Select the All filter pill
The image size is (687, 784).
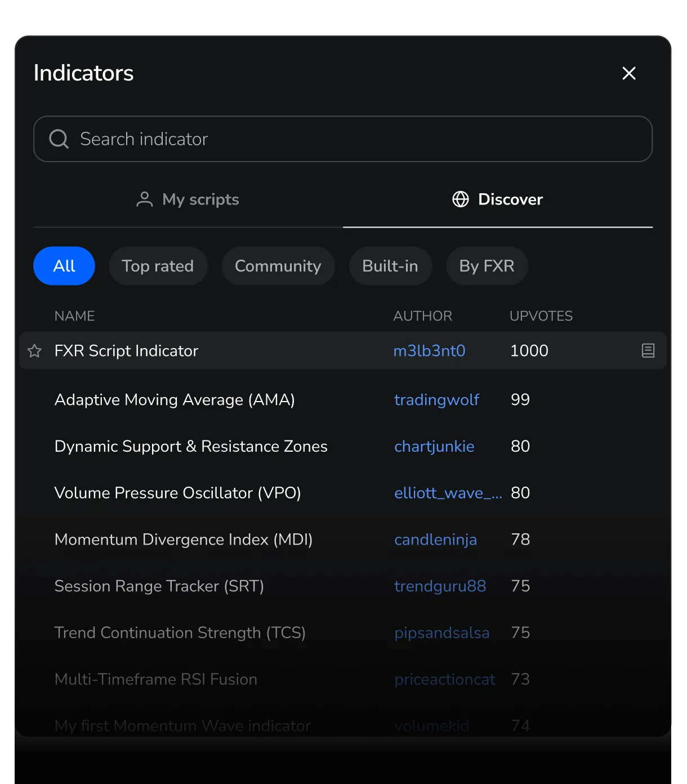pyautogui.click(x=64, y=266)
